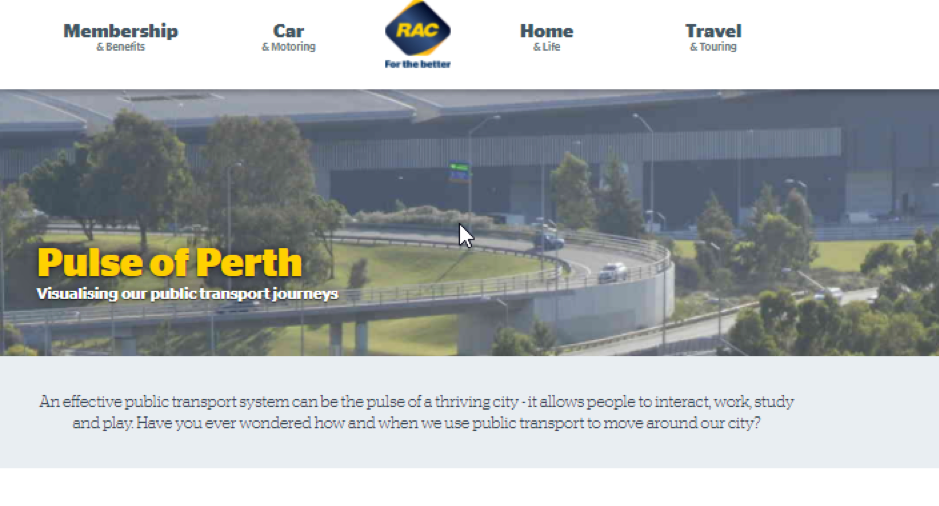Image resolution: width=939 pixels, height=506 pixels.
Task: Click the intro paragraph about public transport
Action: pyautogui.click(x=417, y=412)
